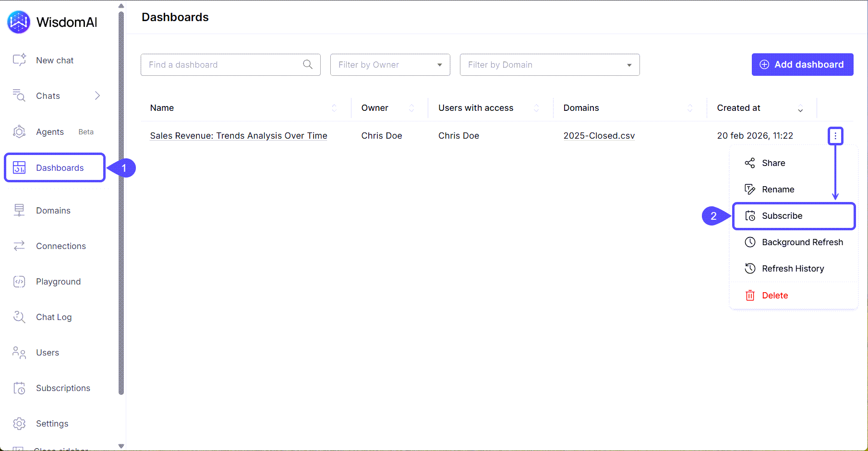Click the Share icon in the context menu

tap(749, 163)
